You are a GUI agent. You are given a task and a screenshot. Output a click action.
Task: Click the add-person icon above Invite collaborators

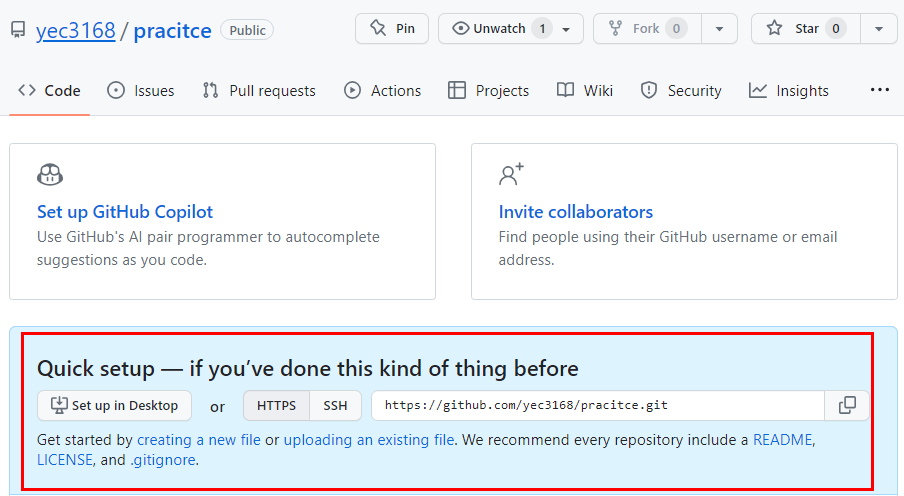tap(511, 174)
